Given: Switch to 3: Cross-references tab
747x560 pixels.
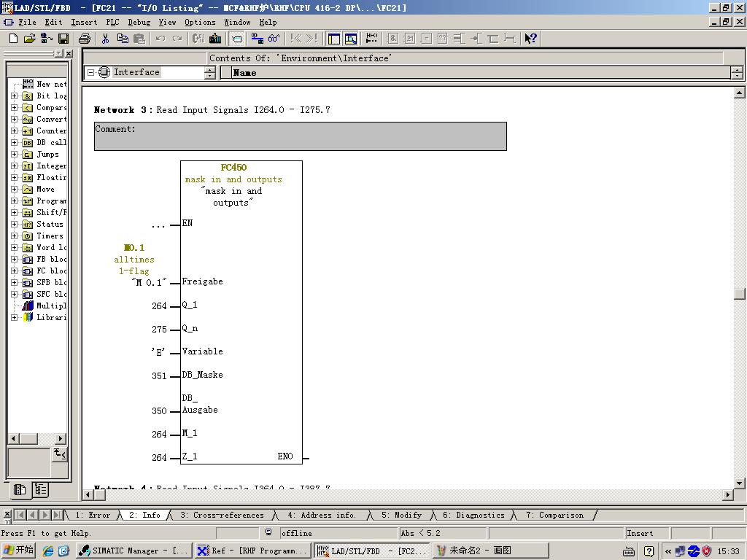Looking at the screenshot, I should pos(222,515).
